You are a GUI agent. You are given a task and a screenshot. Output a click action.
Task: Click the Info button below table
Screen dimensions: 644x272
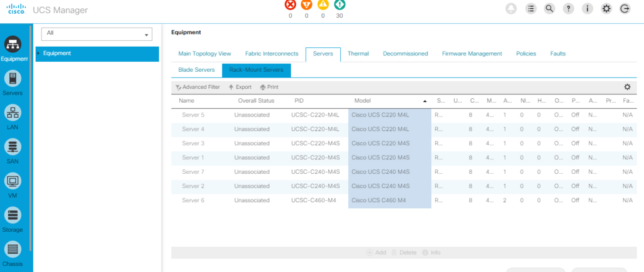click(431, 252)
